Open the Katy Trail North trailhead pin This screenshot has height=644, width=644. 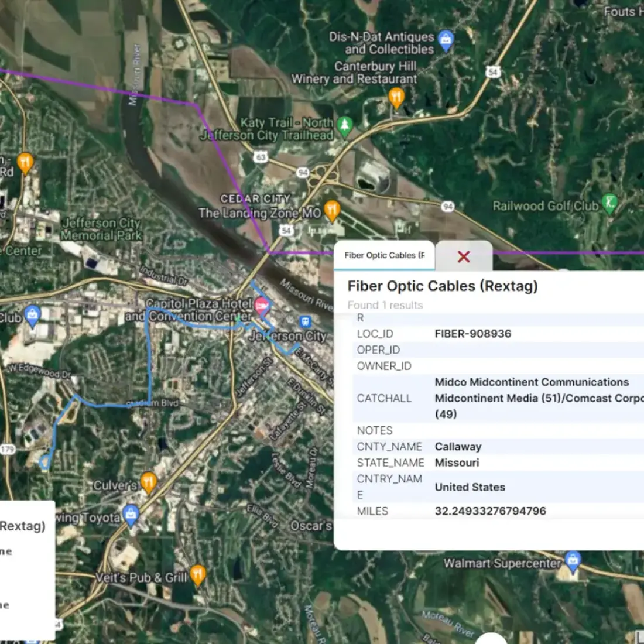pos(345,125)
